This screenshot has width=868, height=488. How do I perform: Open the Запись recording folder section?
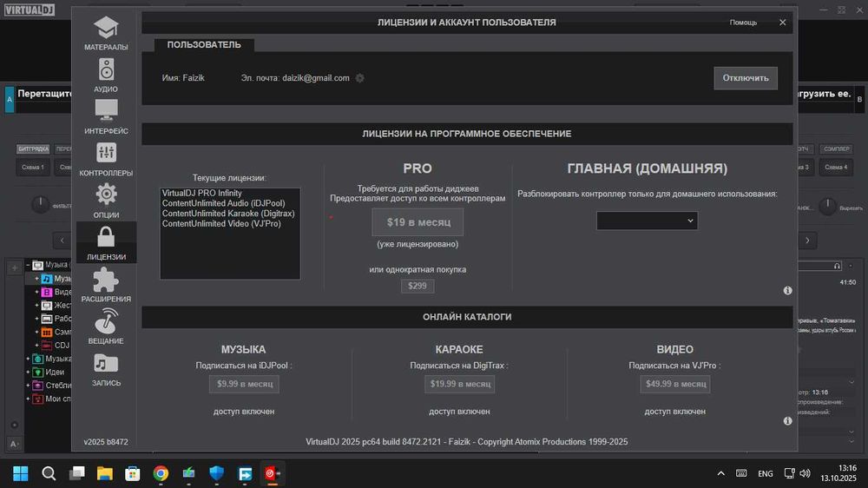coord(106,369)
